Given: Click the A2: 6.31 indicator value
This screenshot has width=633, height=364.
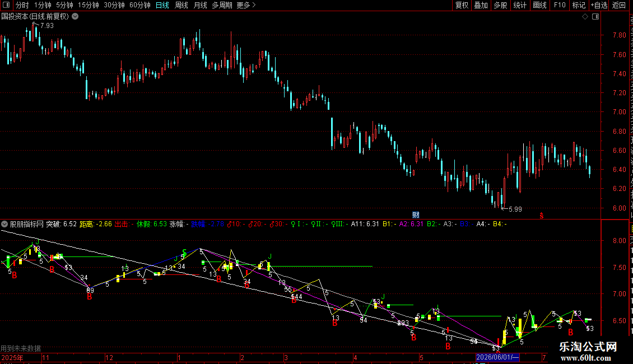Looking at the screenshot, I should click(x=411, y=224).
